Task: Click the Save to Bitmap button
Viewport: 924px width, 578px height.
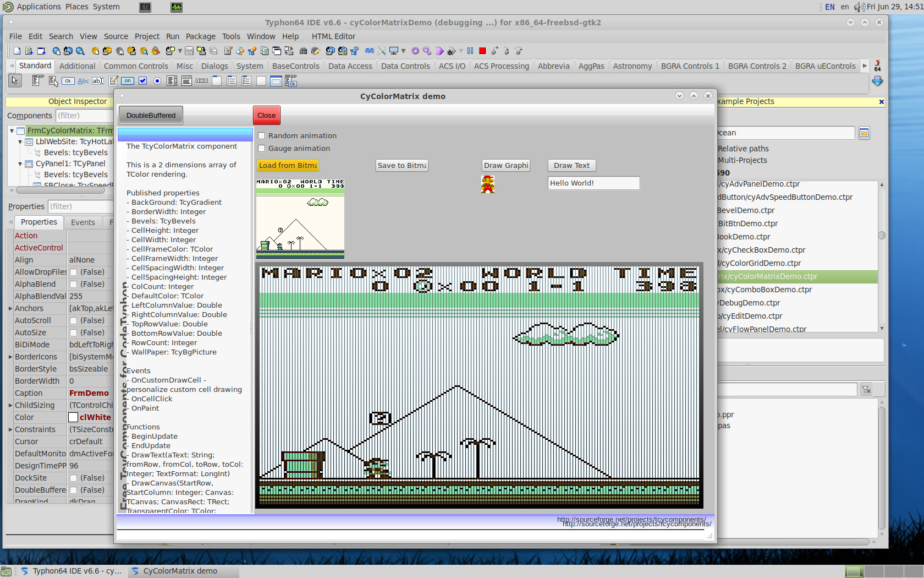Action: 402,165
